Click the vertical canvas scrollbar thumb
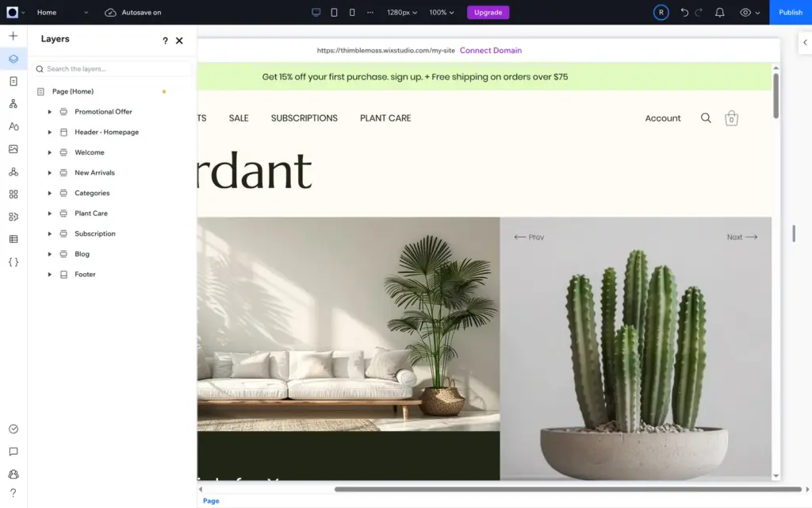The width and height of the screenshot is (812, 508). tap(776, 95)
